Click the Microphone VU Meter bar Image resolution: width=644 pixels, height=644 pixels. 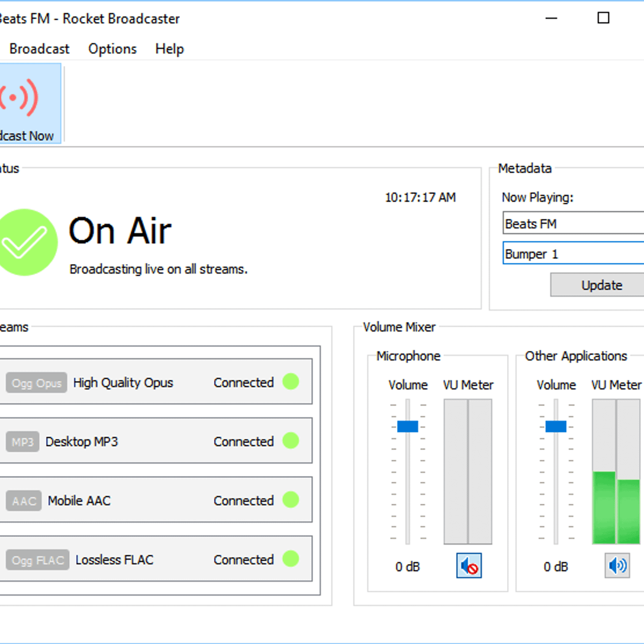468,472
